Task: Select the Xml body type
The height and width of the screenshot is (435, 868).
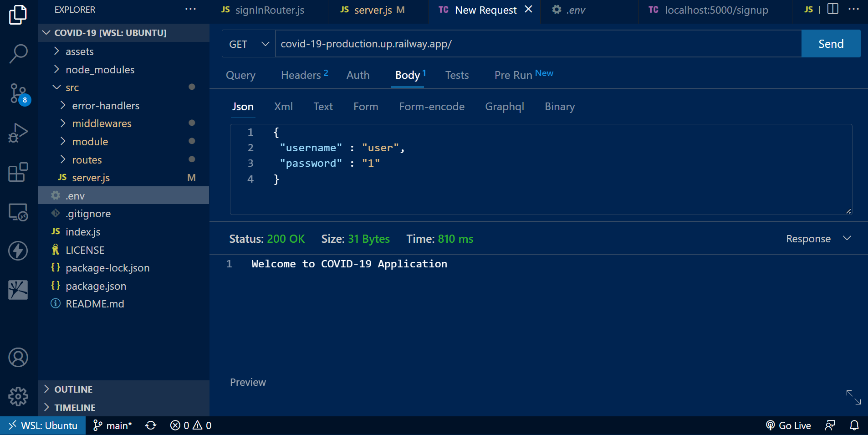Action: click(283, 107)
